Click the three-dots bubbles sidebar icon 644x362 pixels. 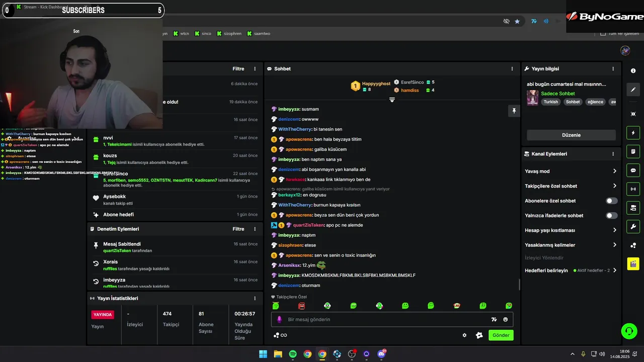tap(633, 245)
